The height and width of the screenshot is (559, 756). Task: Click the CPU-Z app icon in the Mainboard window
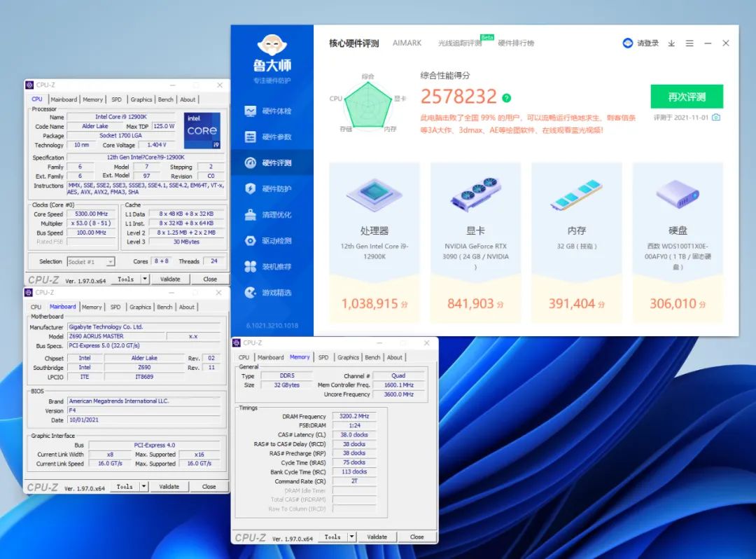(x=29, y=293)
